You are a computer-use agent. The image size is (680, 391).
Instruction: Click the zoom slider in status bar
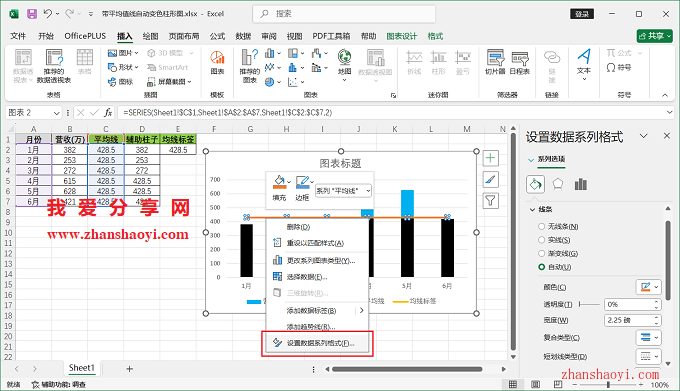coord(608,384)
